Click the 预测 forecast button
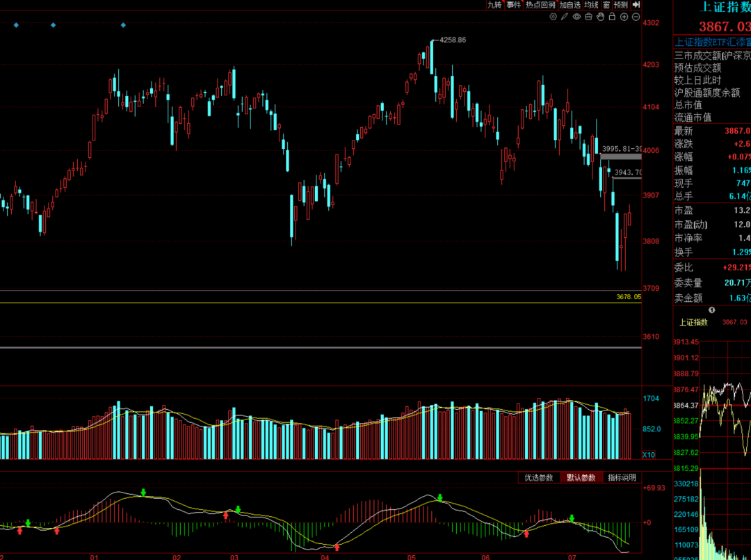The image size is (751, 560). [x=621, y=5]
